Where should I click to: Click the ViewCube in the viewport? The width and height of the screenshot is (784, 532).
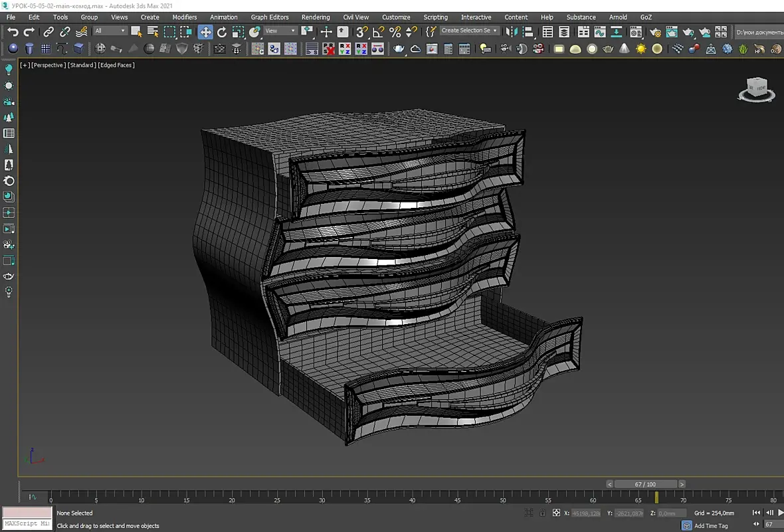pos(756,88)
